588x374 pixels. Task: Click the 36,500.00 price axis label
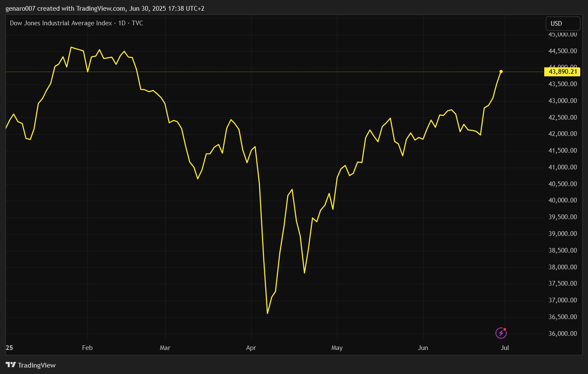click(563, 317)
